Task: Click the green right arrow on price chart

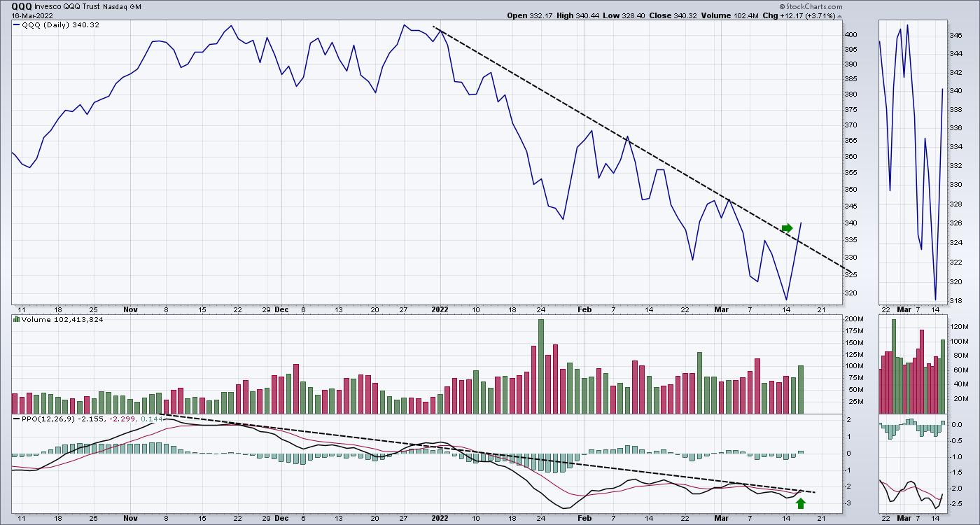Action: click(787, 227)
